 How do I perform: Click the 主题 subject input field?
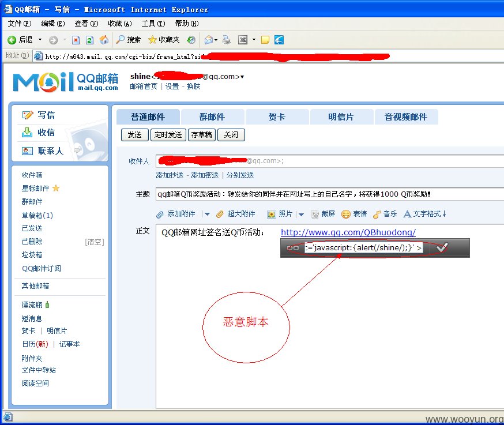click(x=329, y=194)
